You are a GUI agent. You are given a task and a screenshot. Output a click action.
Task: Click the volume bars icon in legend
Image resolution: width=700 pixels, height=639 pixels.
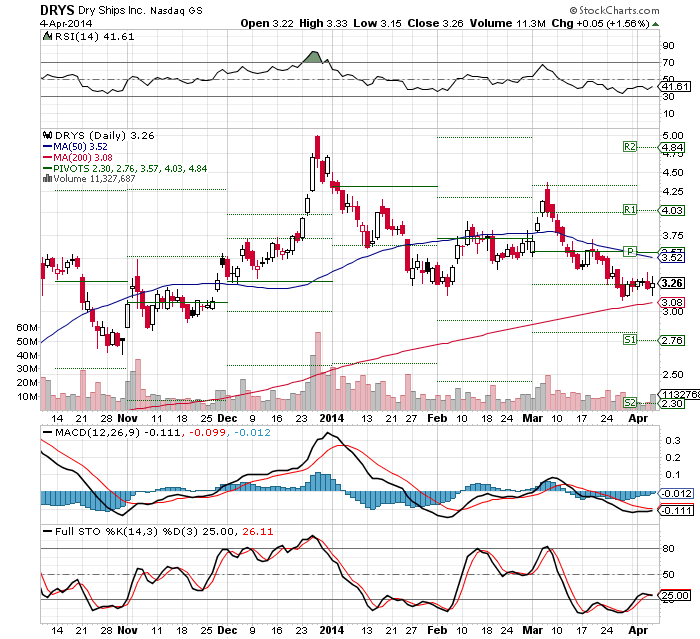47,179
